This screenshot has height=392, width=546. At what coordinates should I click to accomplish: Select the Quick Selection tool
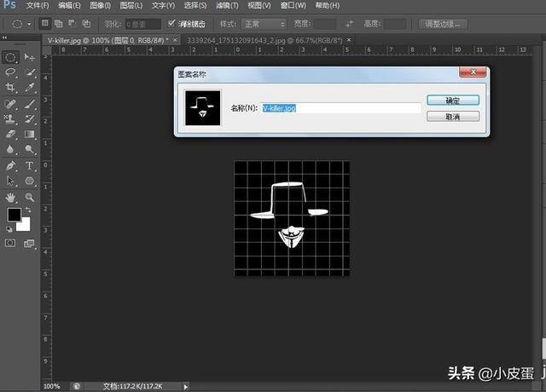click(30, 72)
